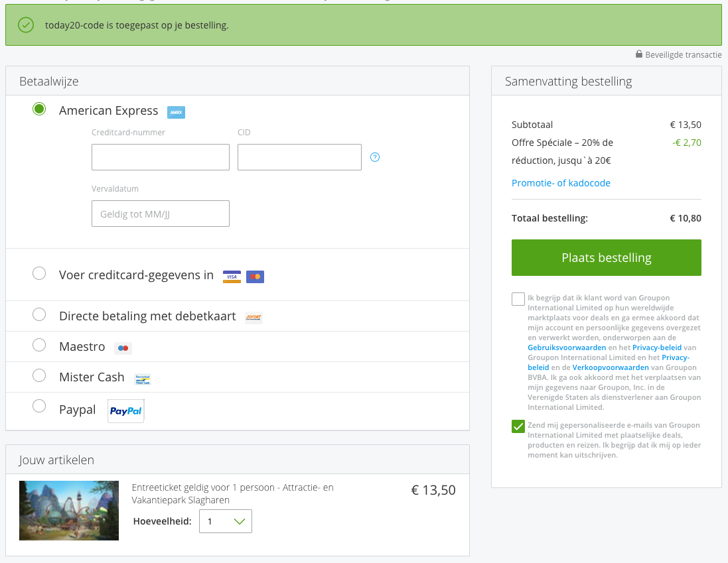Open the Promotie- of kadocode link
The width and height of the screenshot is (728, 563).
tap(561, 183)
